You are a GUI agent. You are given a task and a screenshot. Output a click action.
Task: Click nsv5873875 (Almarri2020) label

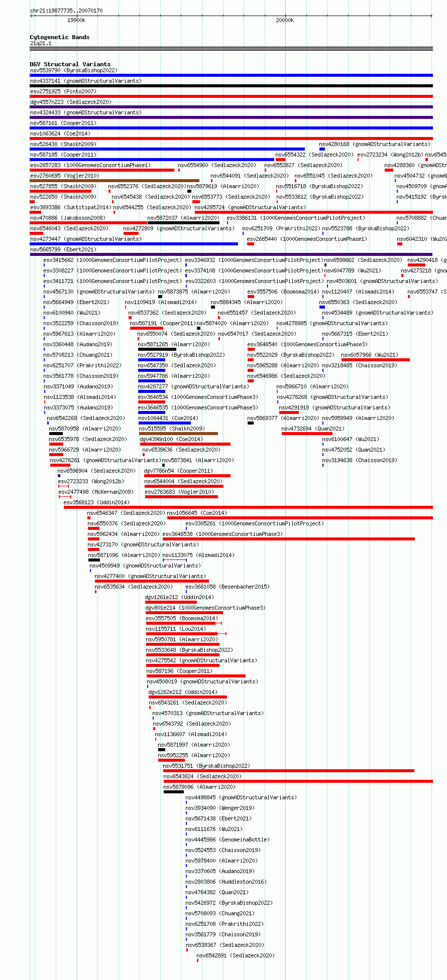[194, 292]
